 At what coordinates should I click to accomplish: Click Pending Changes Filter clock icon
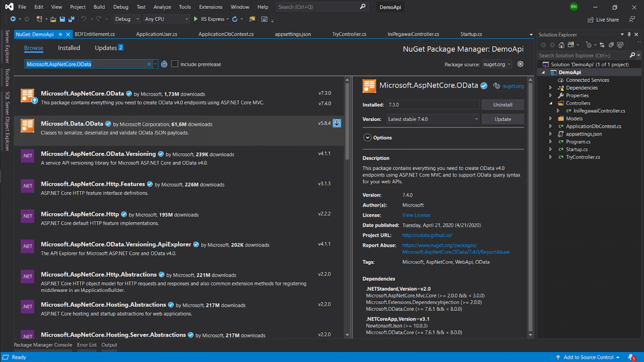pos(589,45)
